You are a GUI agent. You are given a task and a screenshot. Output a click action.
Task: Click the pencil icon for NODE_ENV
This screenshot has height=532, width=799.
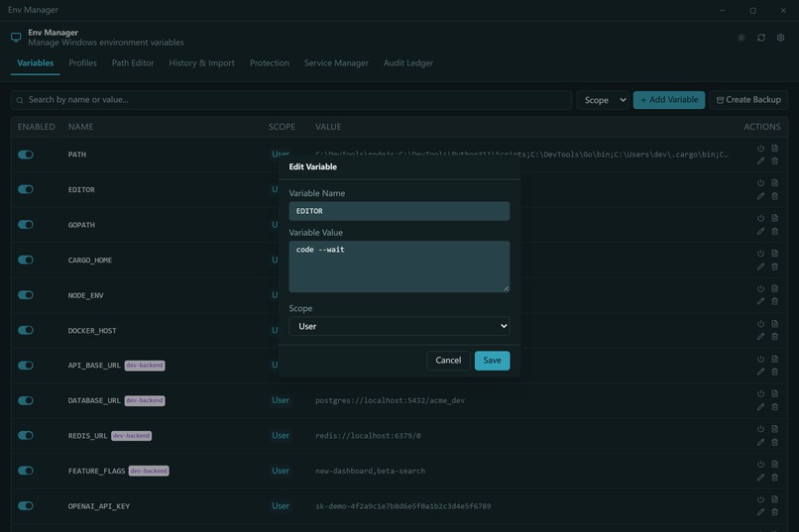point(760,301)
